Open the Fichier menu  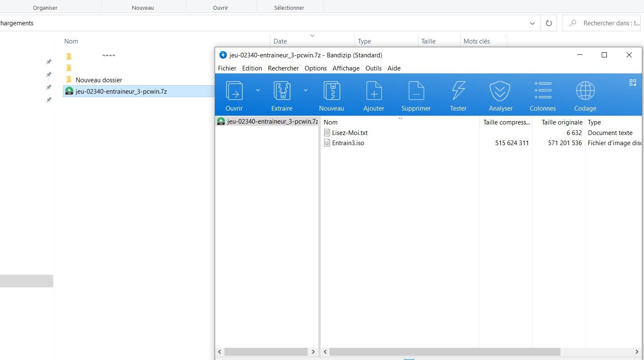(227, 68)
